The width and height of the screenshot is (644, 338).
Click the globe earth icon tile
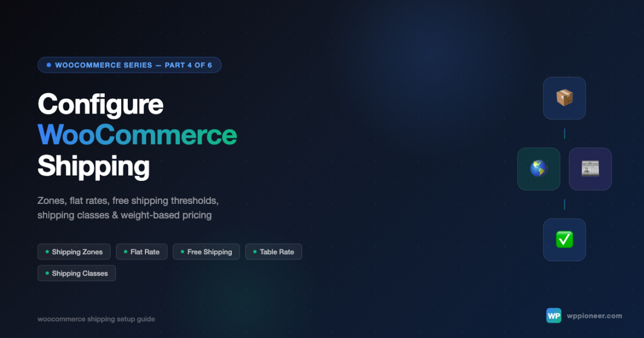click(x=539, y=168)
